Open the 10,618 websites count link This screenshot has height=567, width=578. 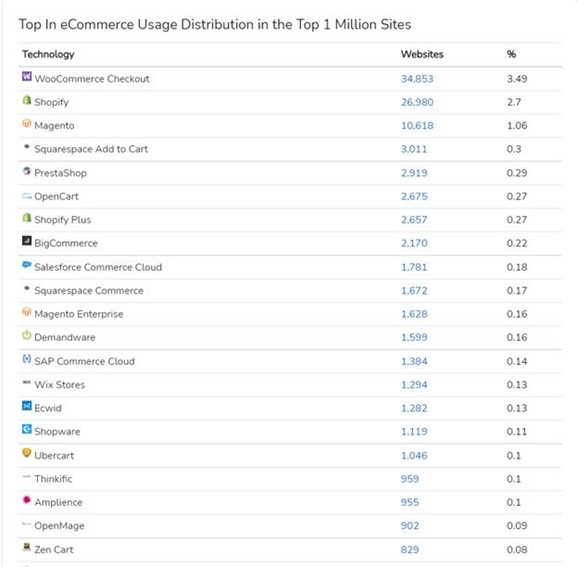(417, 126)
